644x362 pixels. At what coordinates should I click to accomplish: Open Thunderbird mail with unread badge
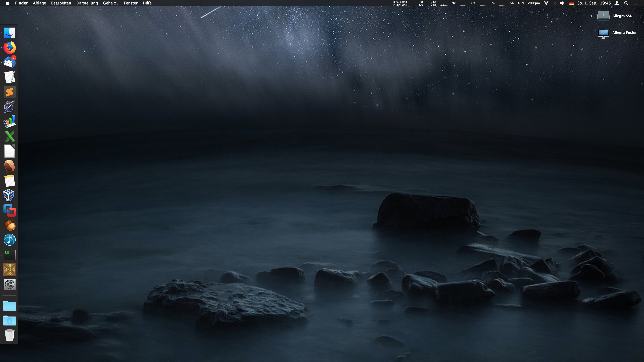click(x=10, y=62)
